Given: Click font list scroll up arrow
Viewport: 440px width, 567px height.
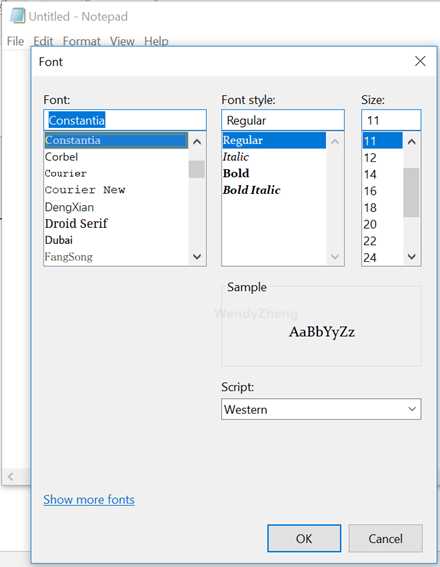Looking at the screenshot, I should [197, 141].
